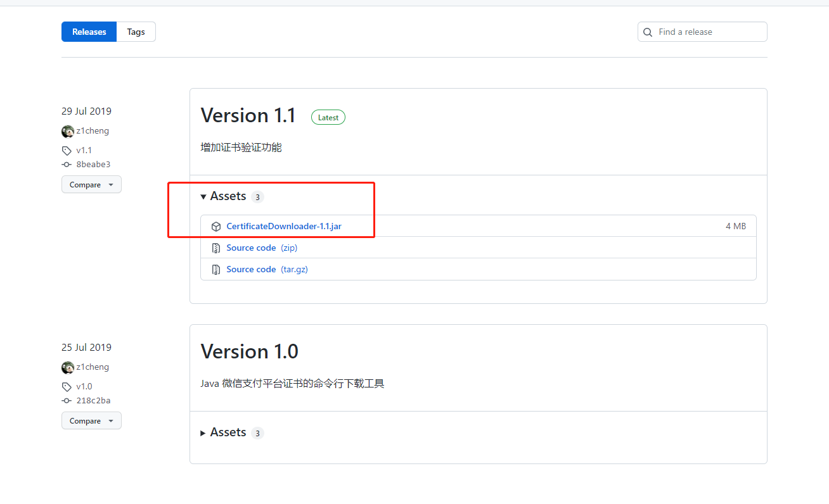This screenshot has height=504, width=829.
Task: Click the 增加证书验证功能 description text
Action: [241, 148]
